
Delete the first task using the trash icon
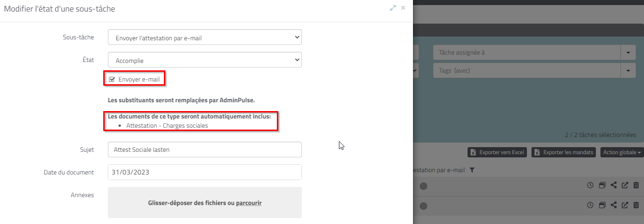[636, 186]
